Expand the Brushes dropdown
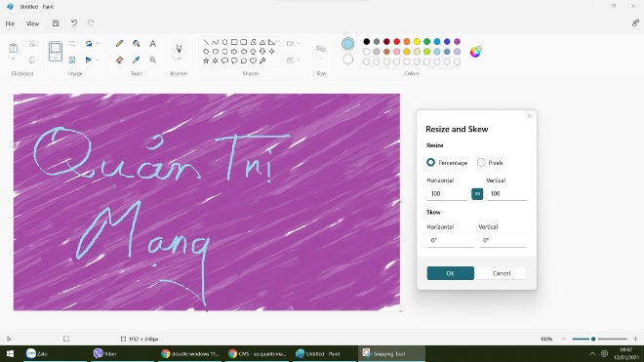 (x=179, y=60)
